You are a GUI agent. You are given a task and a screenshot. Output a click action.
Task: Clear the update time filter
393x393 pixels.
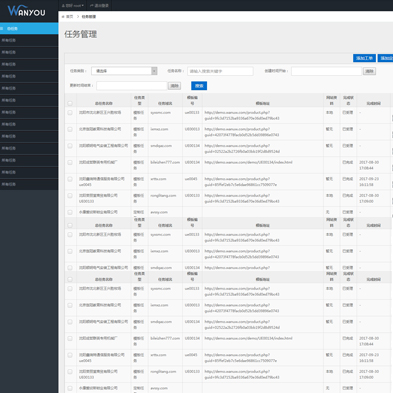click(x=174, y=86)
